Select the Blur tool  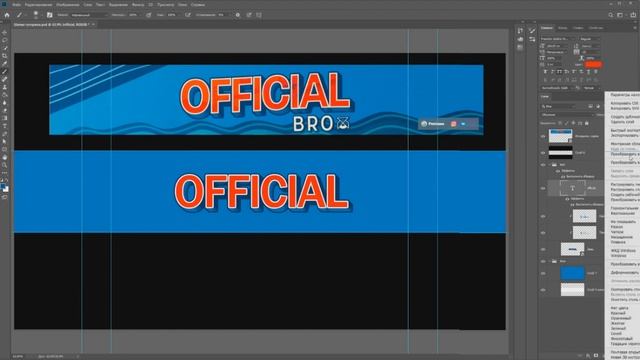tap(4, 102)
